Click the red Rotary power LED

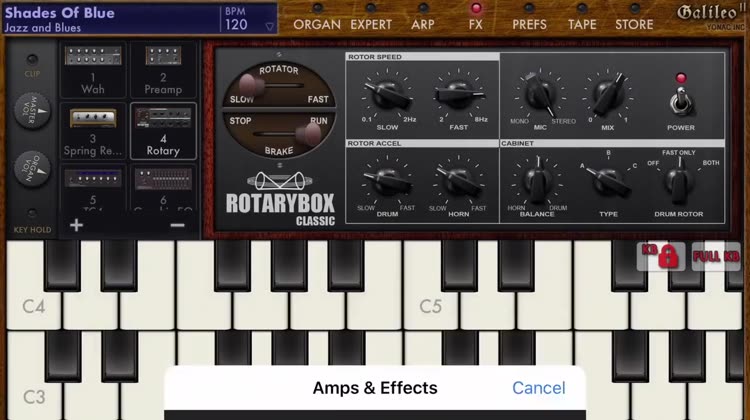[x=681, y=77]
